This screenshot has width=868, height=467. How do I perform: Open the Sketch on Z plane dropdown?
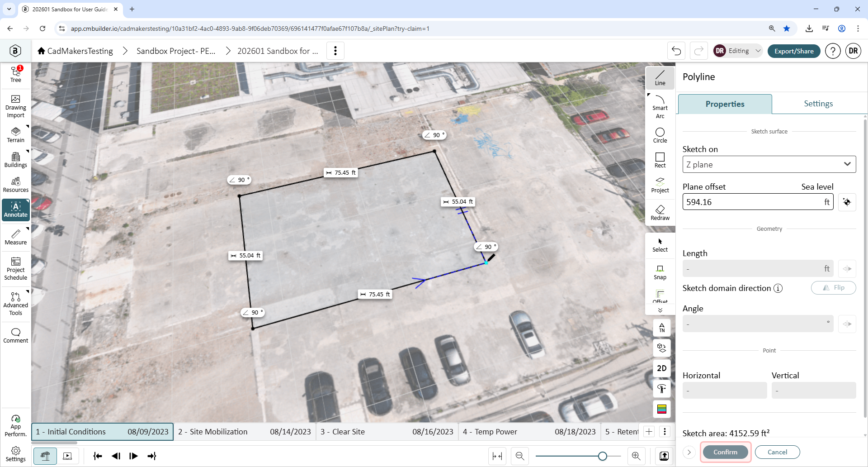tap(769, 164)
